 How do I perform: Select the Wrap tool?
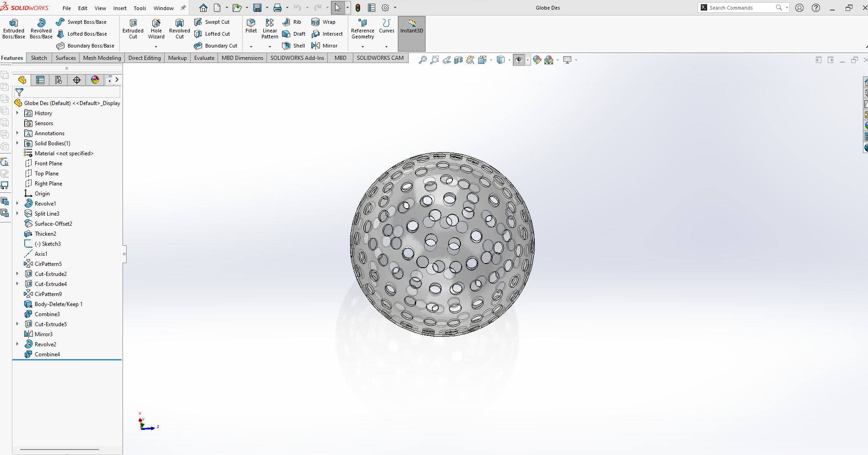323,22
